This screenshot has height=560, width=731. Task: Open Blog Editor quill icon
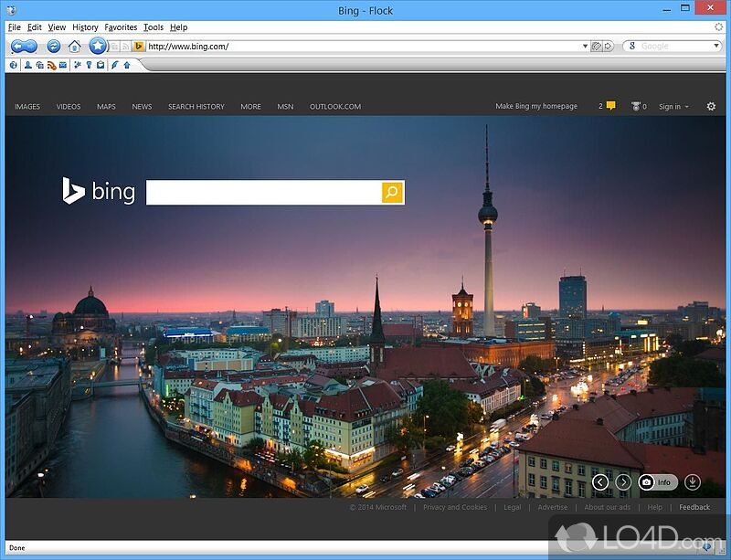(115, 65)
